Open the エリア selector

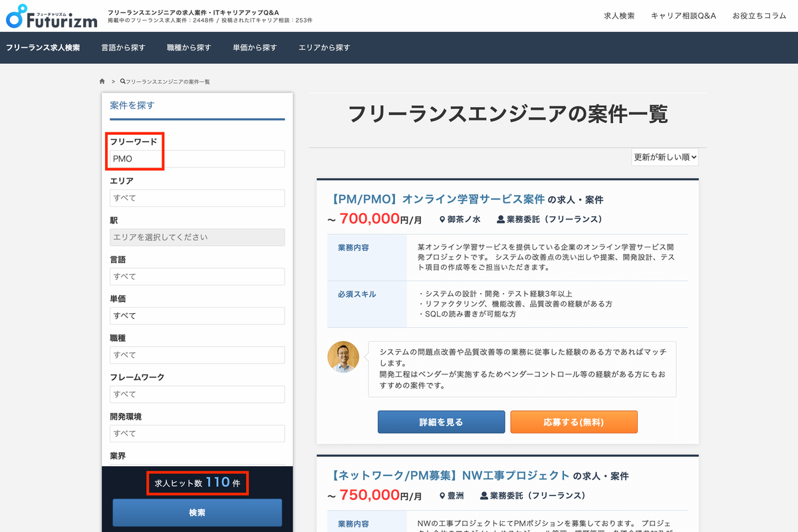point(198,198)
